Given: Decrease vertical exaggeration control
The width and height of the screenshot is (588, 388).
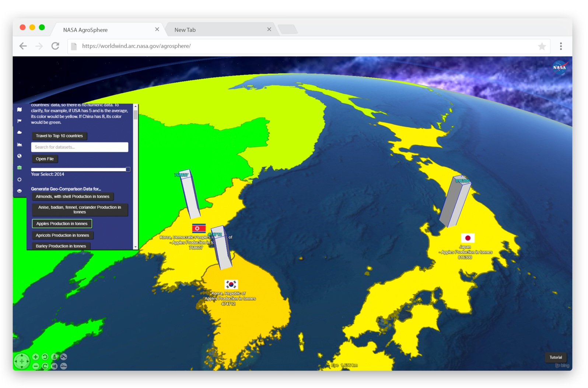Looking at the screenshot, I should pos(64,366).
